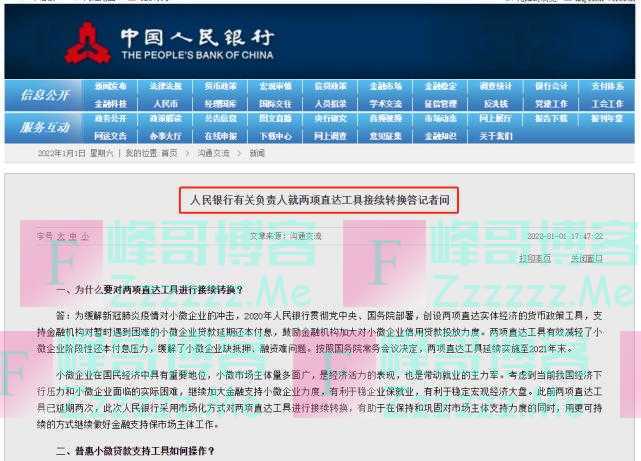Open the 金融市场 menu item
This screenshot has width=641, height=461.
[x=385, y=86]
